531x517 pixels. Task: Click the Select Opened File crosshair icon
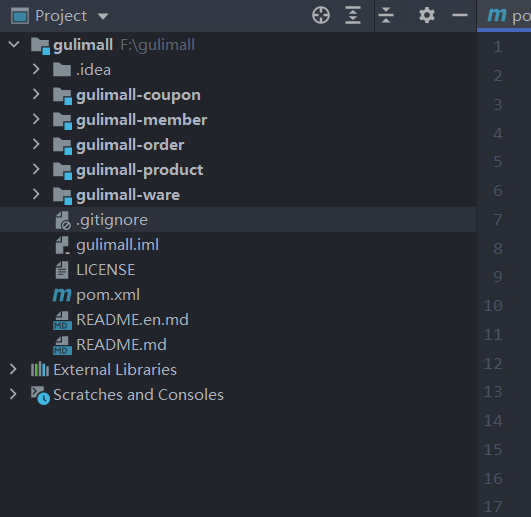[x=320, y=16]
